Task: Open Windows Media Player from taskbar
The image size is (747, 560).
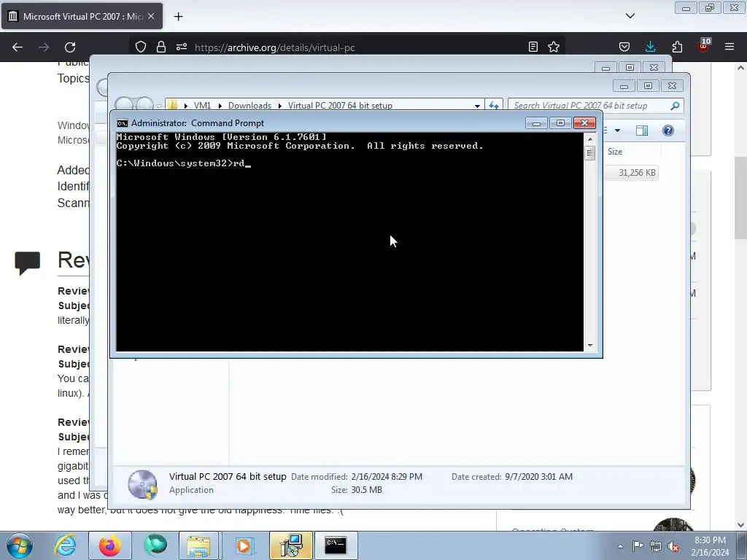Action: coord(244,545)
